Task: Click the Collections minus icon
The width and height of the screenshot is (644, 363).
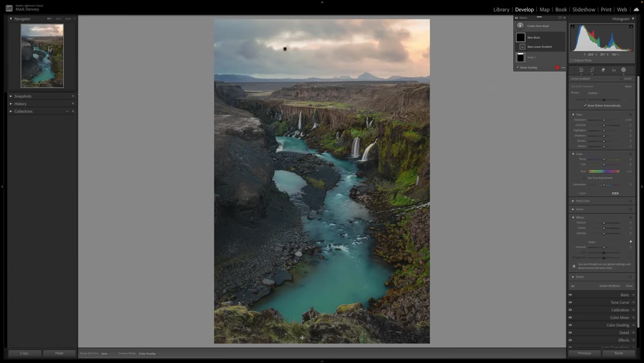Action: [x=67, y=111]
